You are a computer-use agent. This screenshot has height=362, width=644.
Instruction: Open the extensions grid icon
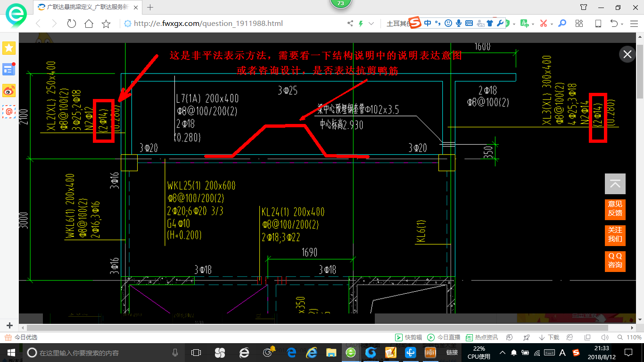pyautogui.click(x=579, y=24)
